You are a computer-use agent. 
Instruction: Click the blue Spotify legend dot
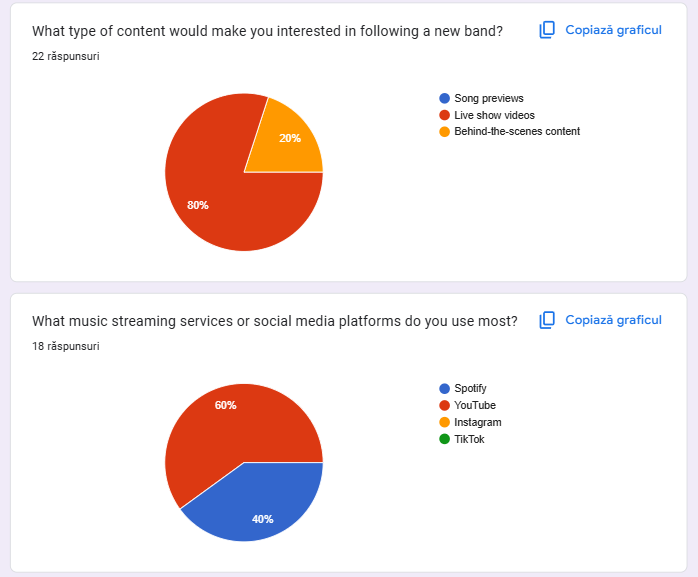(444, 388)
